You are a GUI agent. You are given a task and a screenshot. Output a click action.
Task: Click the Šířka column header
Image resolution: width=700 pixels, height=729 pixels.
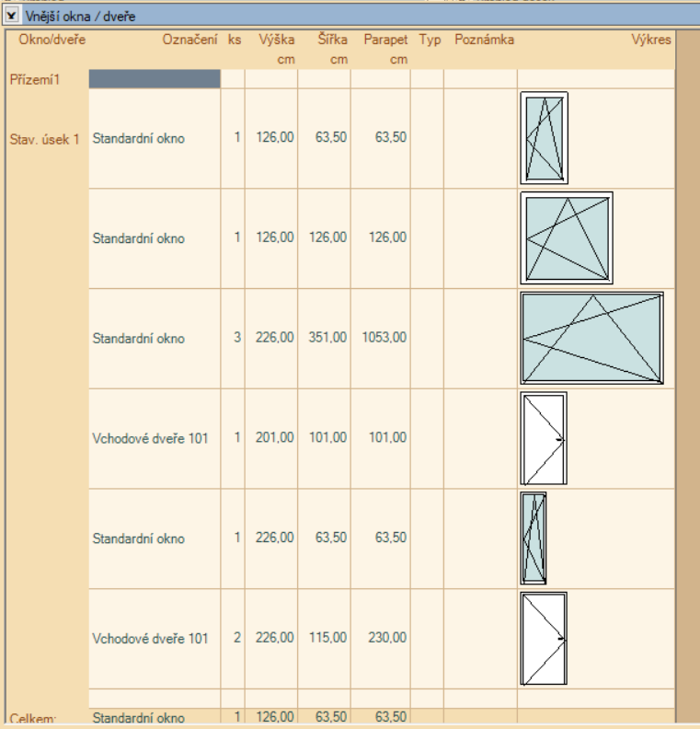point(332,40)
